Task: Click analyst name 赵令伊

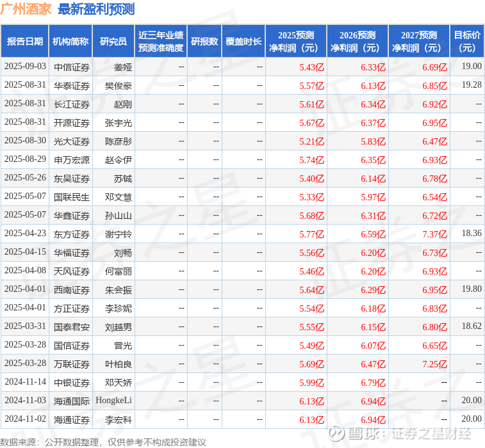Action: click(x=119, y=160)
